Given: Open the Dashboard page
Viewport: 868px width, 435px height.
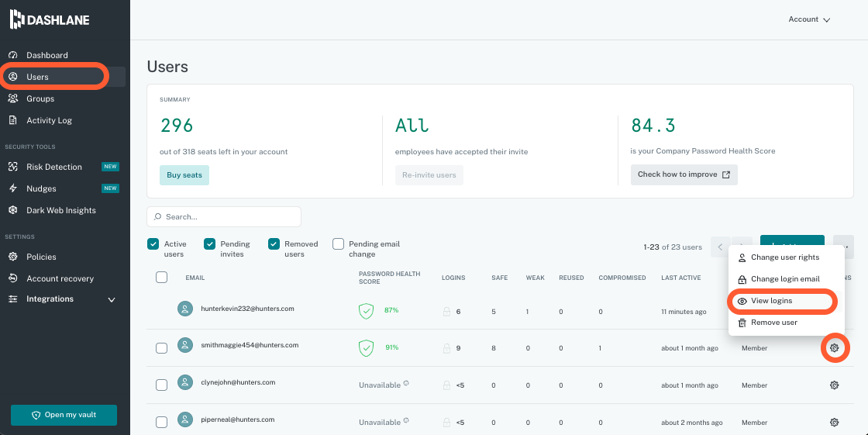Looking at the screenshot, I should tap(46, 55).
